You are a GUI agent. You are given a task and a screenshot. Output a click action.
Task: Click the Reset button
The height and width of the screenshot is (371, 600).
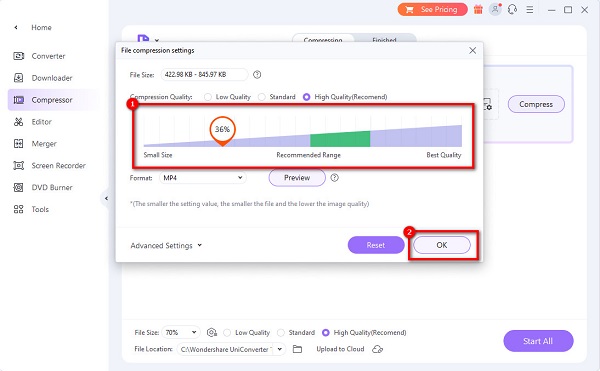[x=376, y=245]
